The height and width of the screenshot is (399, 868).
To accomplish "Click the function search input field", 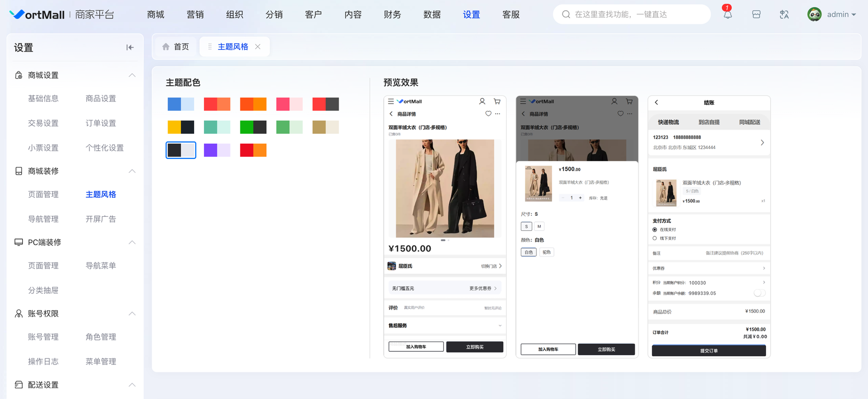I will click(x=632, y=15).
